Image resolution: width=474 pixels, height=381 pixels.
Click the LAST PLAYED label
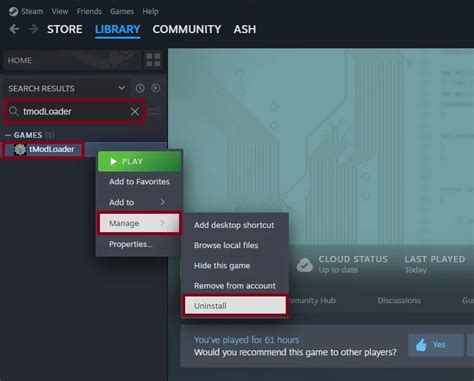tap(435, 259)
